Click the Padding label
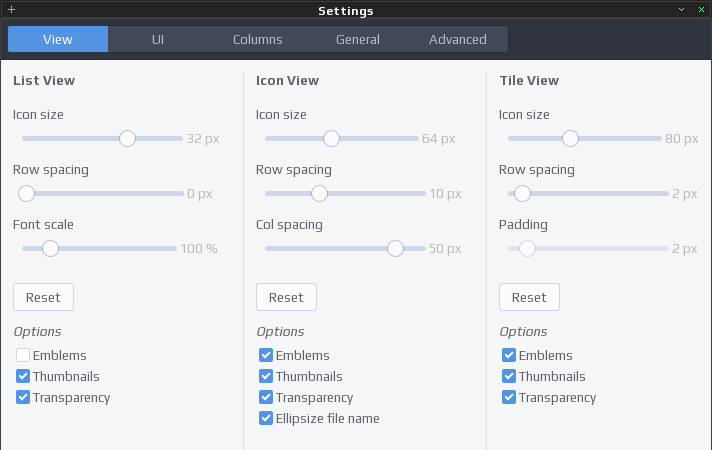Screen dimensions: 712x450 pyautogui.click(x=523, y=225)
